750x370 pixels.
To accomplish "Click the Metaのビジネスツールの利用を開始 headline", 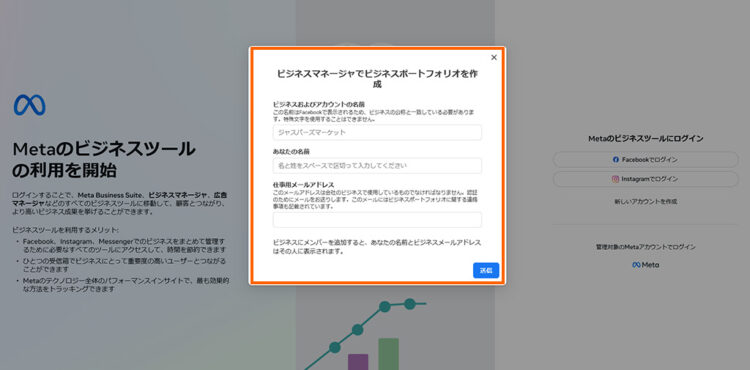I will (x=104, y=159).
